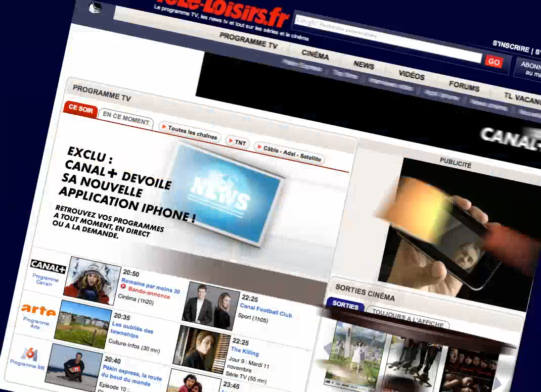Open the Vidéos menu
Viewport: 541px width, 392px height.
click(x=411, y=75)
